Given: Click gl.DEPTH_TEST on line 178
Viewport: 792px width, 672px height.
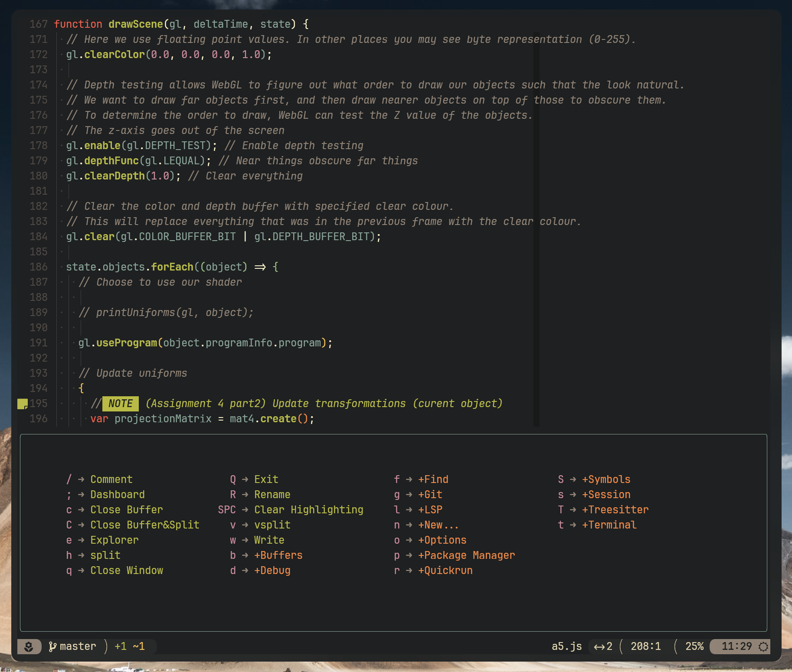Looking at the screenshot, I should 169,146.
